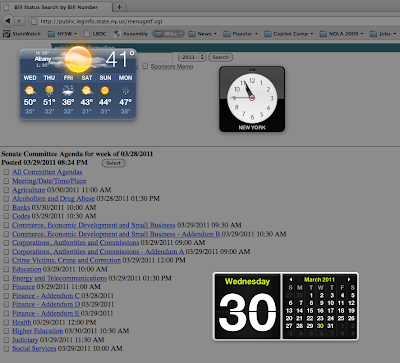
Task: Open the Mike bookmarks folder
Action: [168, 34]
